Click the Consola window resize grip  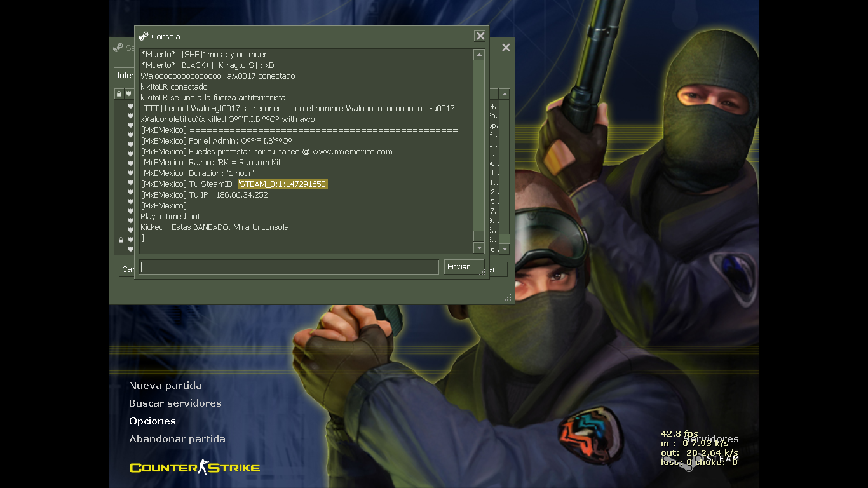click(x=483, y=272)
